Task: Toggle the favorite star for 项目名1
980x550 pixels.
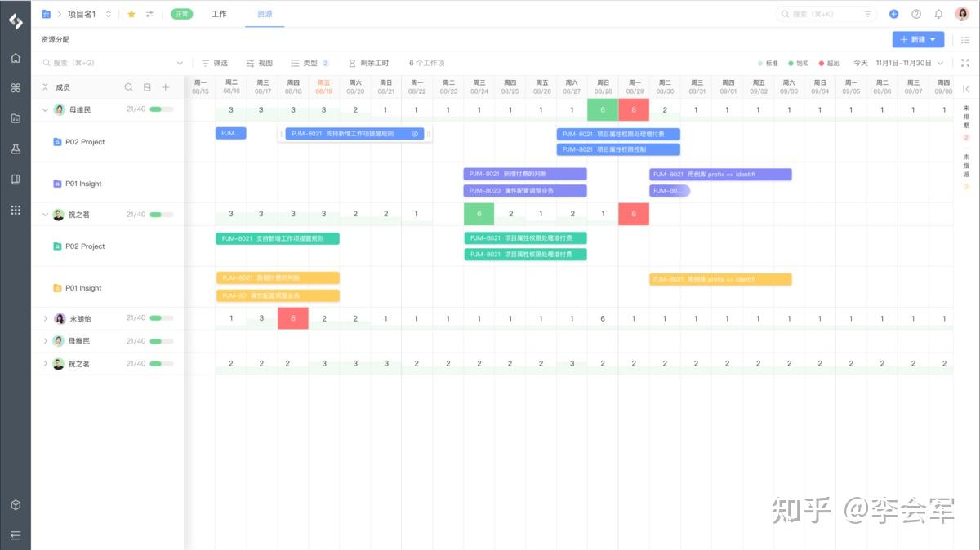Action: (x=131, y=14)
